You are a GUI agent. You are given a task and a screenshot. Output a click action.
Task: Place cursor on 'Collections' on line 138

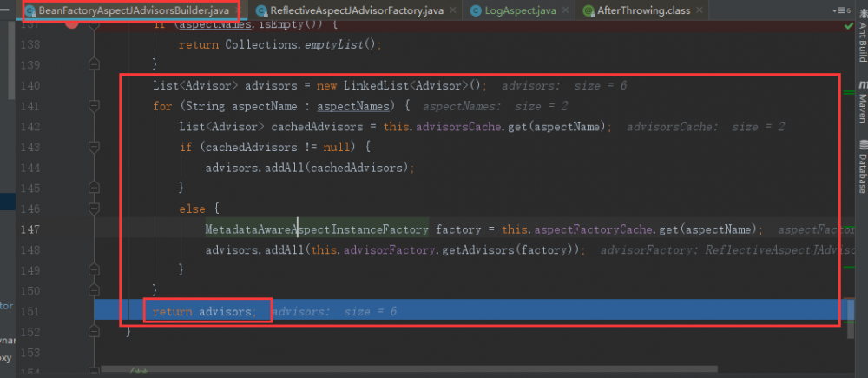click(x=261, y=44)
